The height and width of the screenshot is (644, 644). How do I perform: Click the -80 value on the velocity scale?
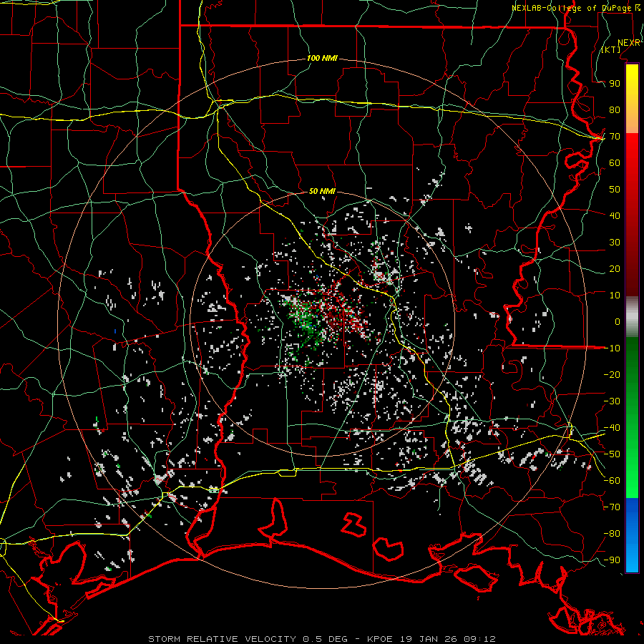tap(612, 534)
